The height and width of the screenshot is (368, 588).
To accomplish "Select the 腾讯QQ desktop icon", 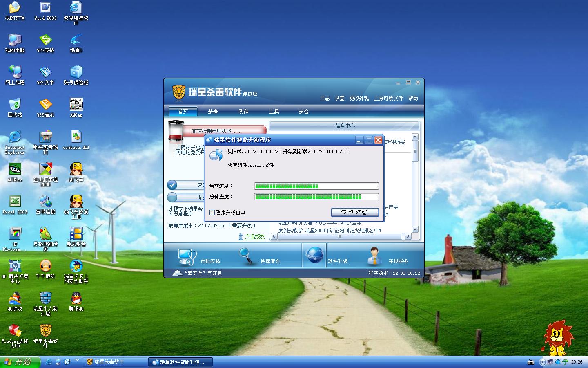I will point(76,302).
